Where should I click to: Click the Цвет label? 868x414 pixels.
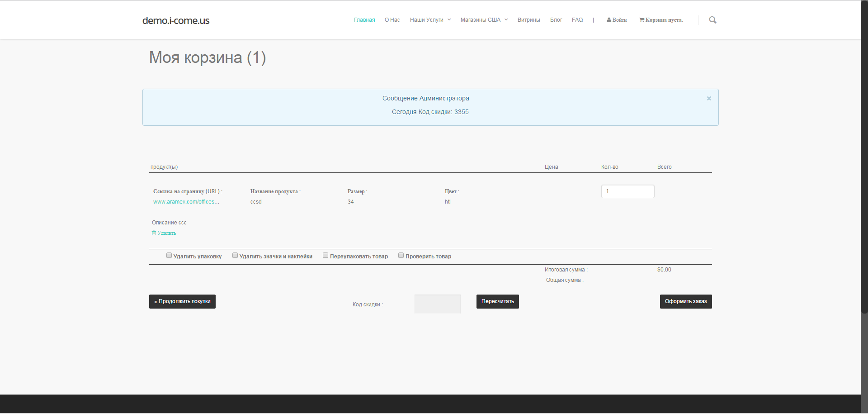tap(452, 191)
